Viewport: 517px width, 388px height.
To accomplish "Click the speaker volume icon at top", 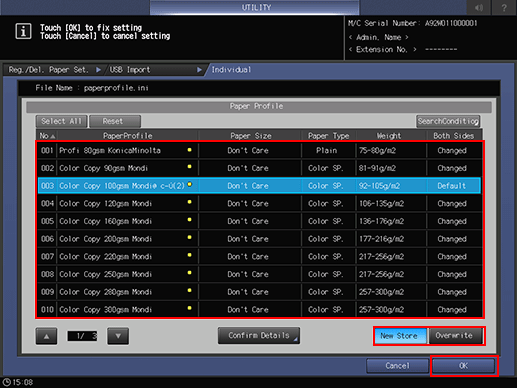I will click(479, 7).
